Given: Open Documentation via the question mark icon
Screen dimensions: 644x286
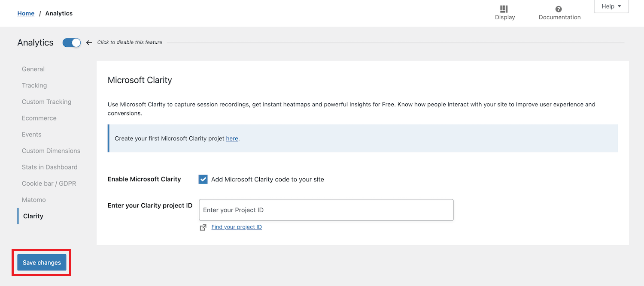Looking at the screenshot, I should pyautogui.click(x=559, y=9).
